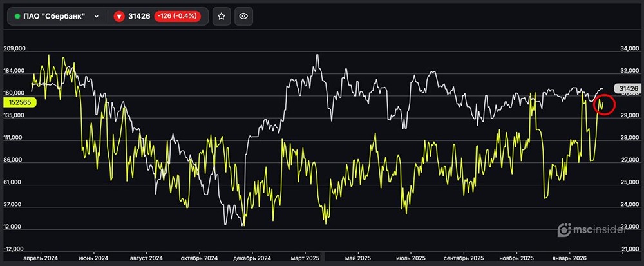The image size is (644, 266).
Task: Click the price value 31426 in header
Action: [x=139, y=16]
